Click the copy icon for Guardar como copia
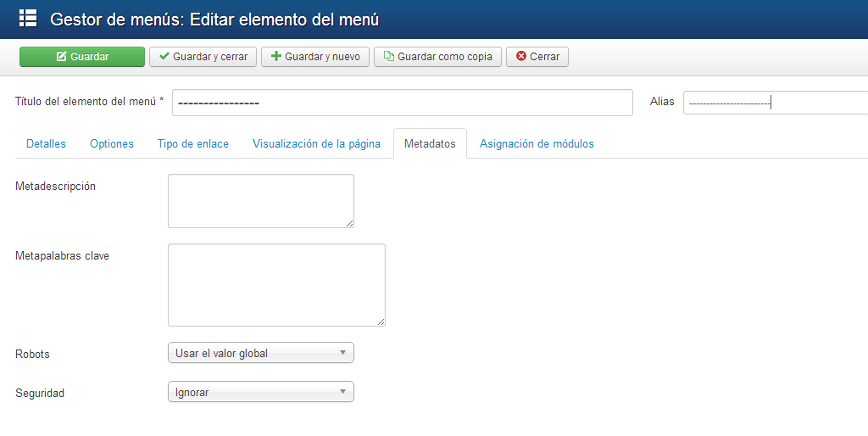Image resolution: width=868 pixels, height=436 pixels. 388,57
